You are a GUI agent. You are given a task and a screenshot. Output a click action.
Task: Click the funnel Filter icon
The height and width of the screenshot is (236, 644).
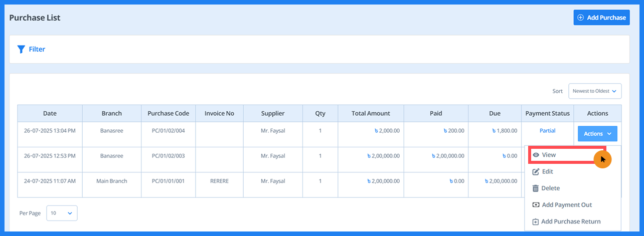[x=21, y=49]
